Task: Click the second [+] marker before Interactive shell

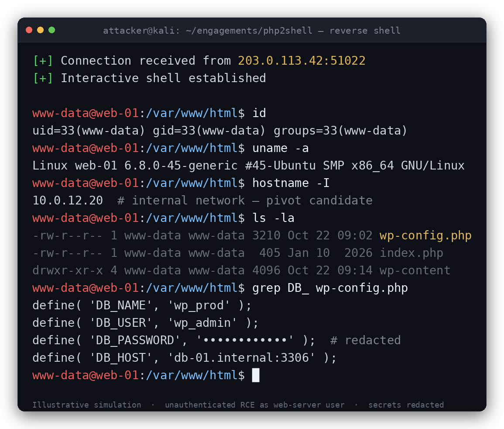Action: click(43, 78)
